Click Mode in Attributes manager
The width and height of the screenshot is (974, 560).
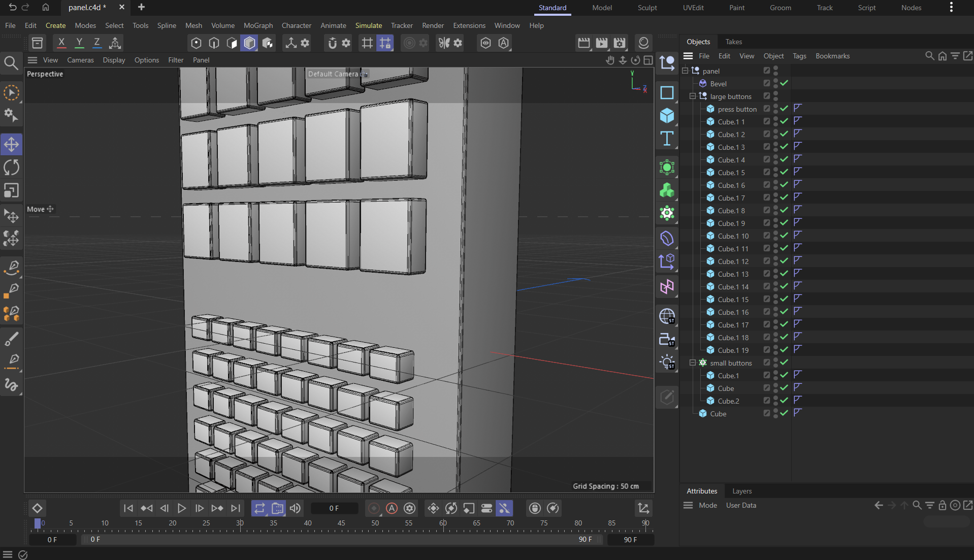click(x=707, y=505)
